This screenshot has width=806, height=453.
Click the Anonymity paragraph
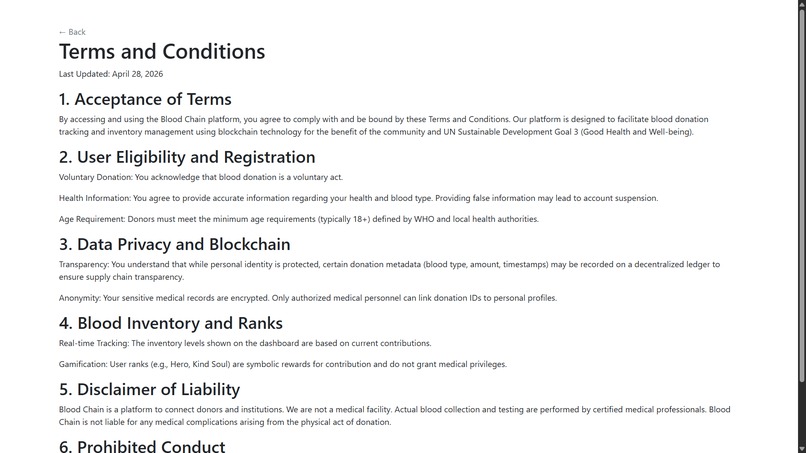click(307, 298)
